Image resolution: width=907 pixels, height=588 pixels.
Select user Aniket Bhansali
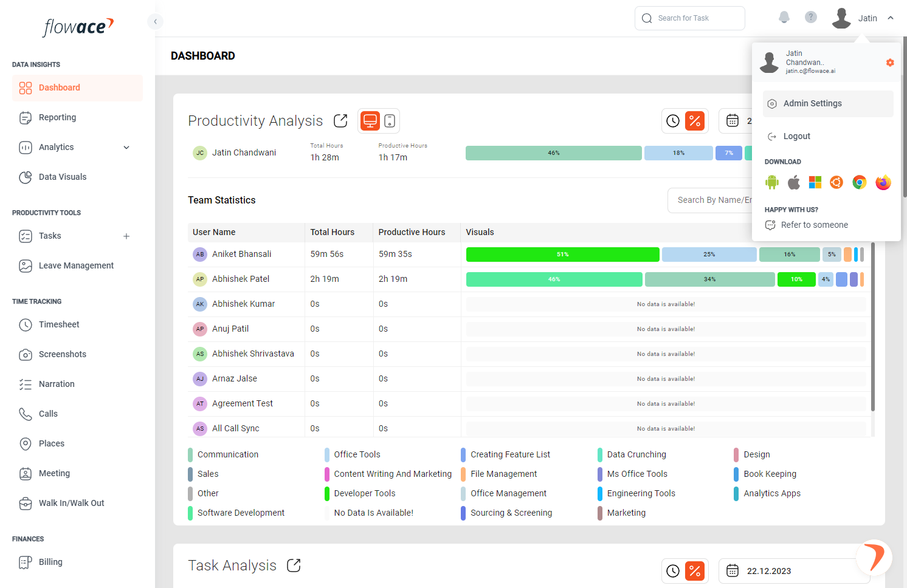242,254
